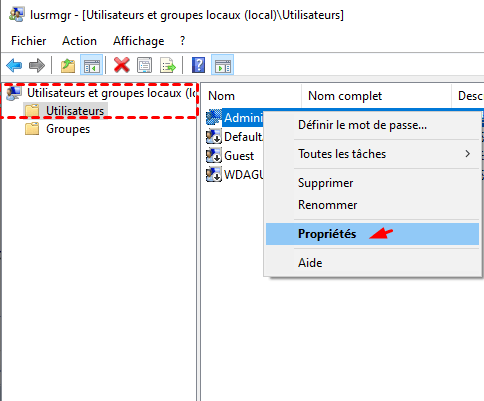Open the Action menu
This screenshot has width=484, height=401.
pyautogui.click(x=79, y=41)
